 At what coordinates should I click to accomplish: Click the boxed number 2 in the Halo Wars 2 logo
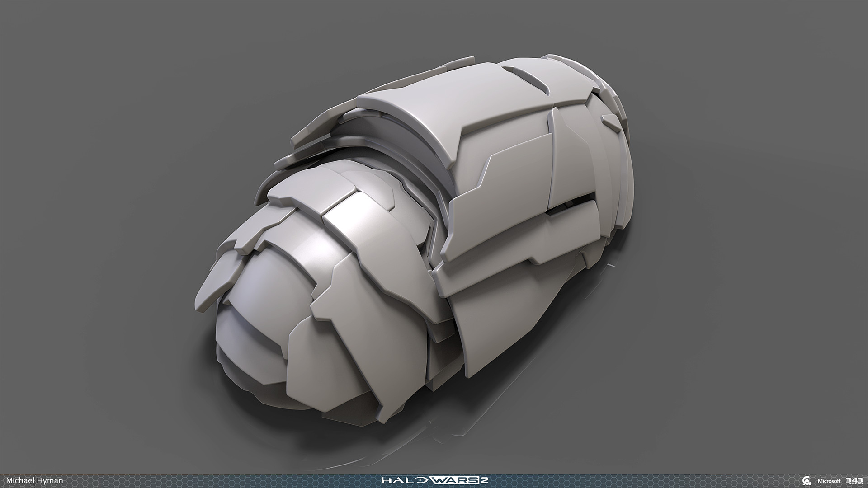point(483,480)
